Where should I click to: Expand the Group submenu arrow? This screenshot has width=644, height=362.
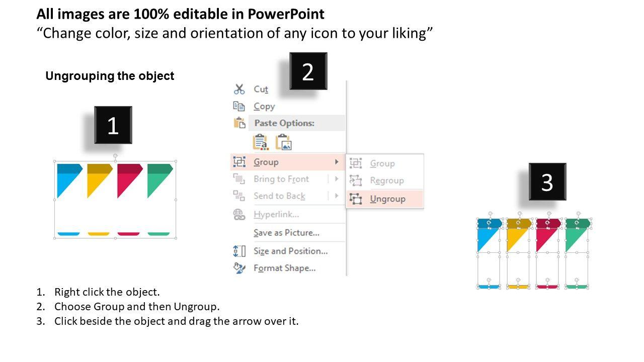tap(337, 162)
